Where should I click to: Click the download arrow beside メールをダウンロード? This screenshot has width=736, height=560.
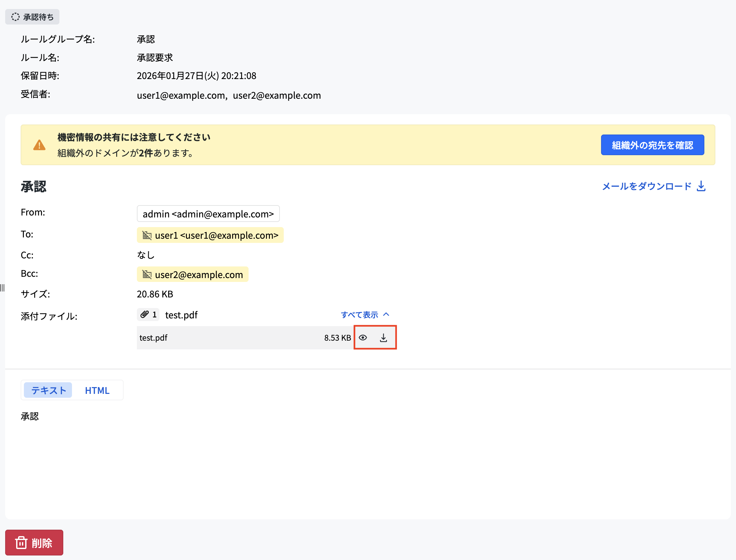point(701,186)
